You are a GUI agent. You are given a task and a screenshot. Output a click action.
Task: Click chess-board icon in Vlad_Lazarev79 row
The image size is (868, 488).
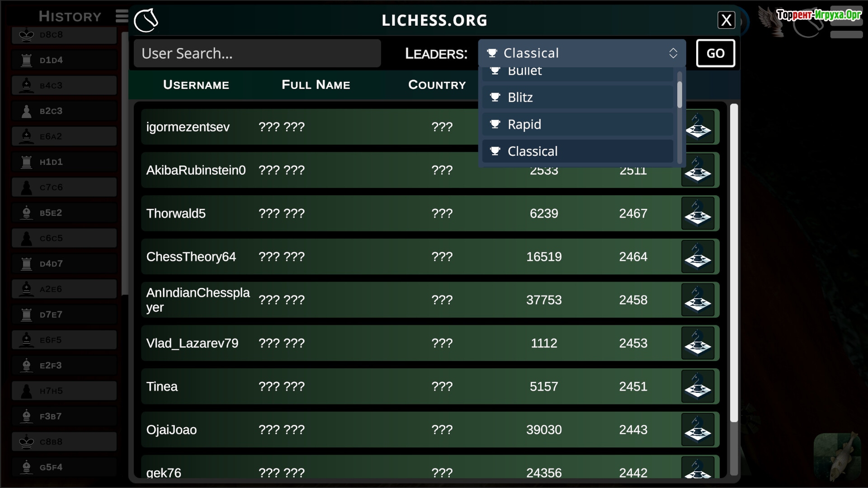(x=698, y=343)
